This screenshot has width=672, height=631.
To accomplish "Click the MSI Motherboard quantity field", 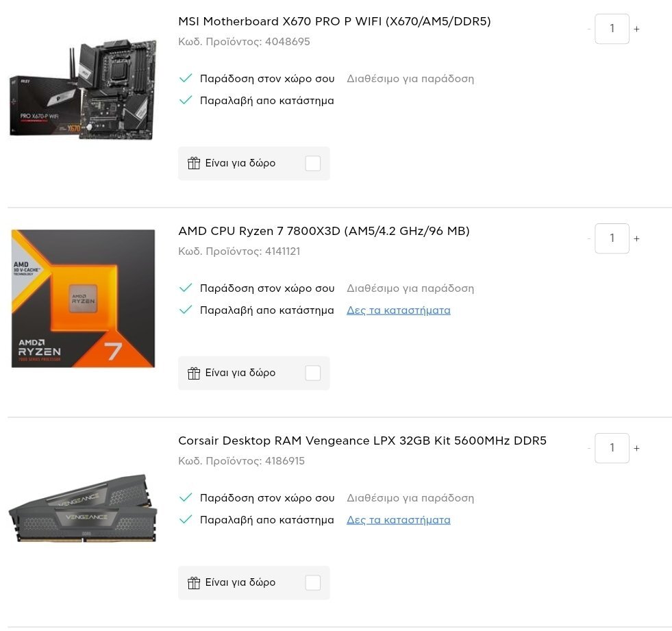I will click(612, 29).
